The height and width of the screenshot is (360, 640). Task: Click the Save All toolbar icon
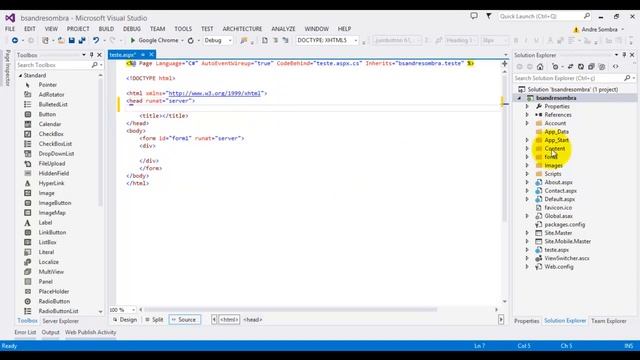82,40
